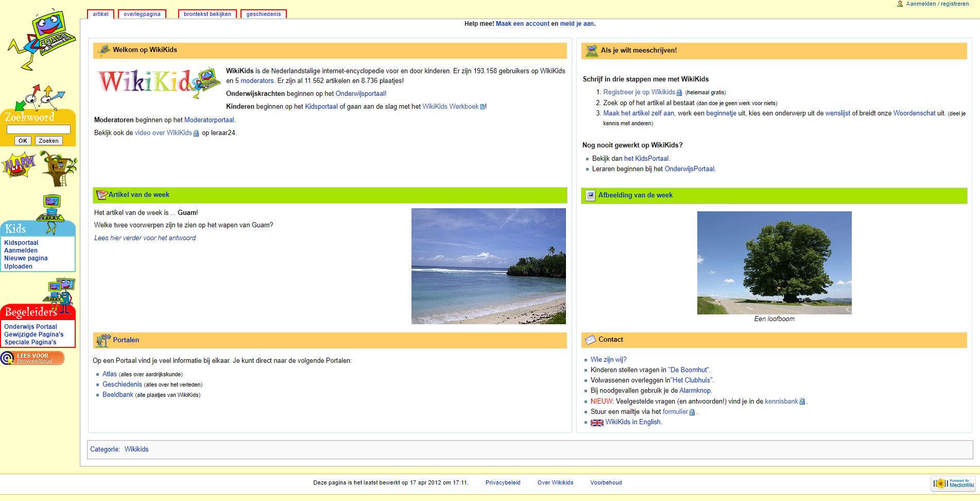Open the Alarmknop link
Viewport: 980px width, 501px height.
(x=695, y=391)
